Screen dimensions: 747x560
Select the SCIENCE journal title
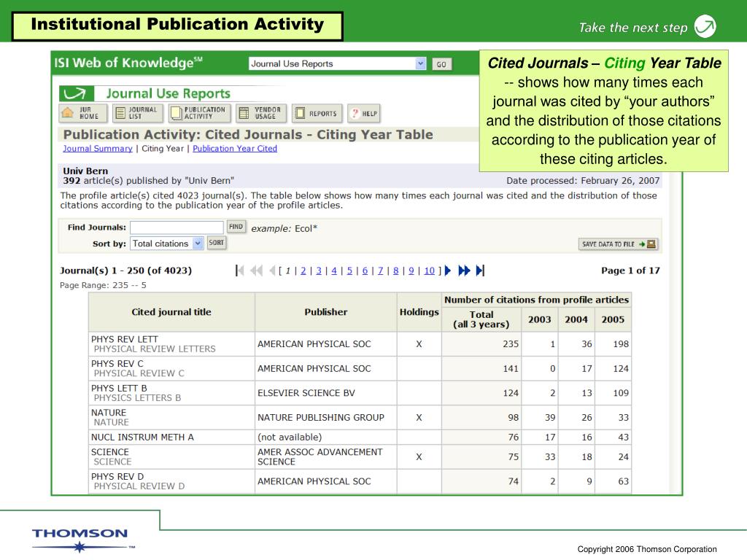(110, 452)
